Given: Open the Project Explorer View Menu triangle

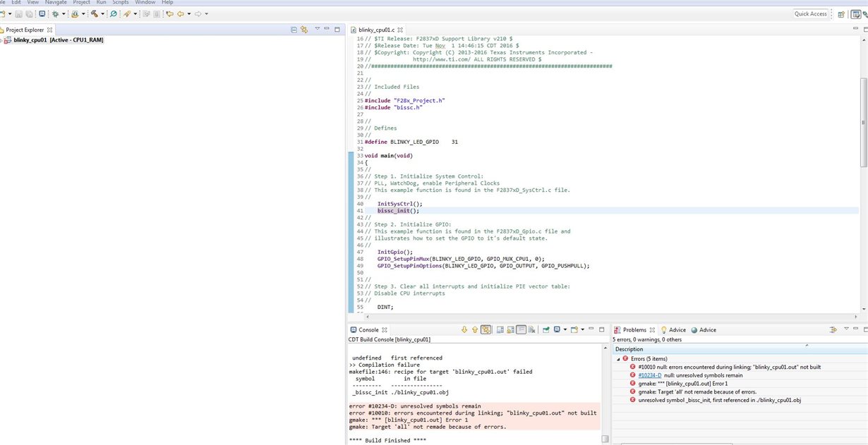Looking at the screenshot, I should [x=318, y=30].
